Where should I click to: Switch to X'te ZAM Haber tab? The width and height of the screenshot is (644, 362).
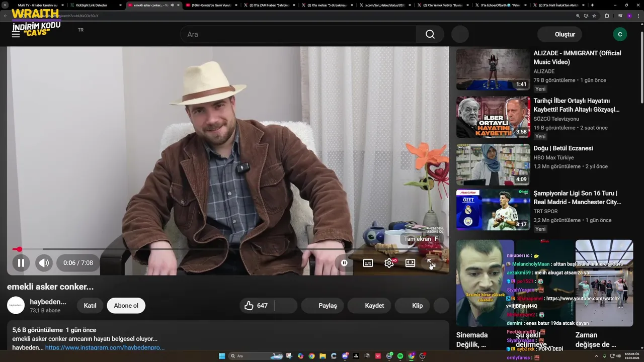tap(269, 5)
